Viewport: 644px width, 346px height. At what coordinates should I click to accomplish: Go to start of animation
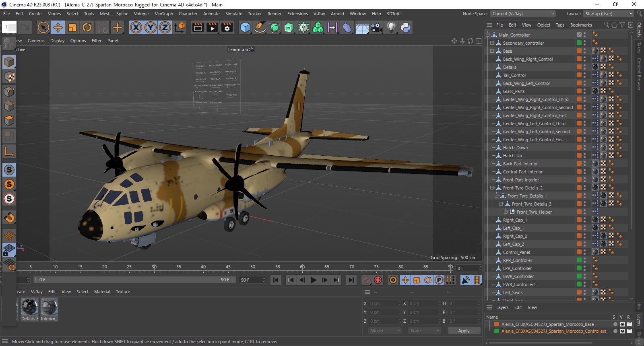pos(276,280)
